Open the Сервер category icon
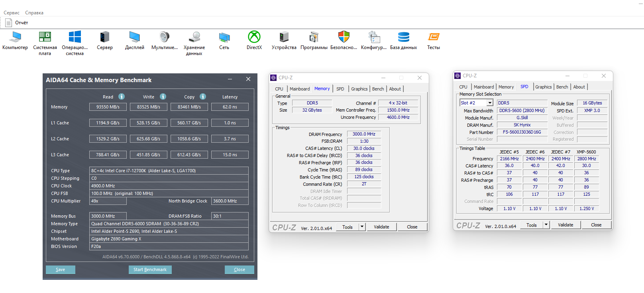This screenshot has width=644, height=293. coord(104,37)
